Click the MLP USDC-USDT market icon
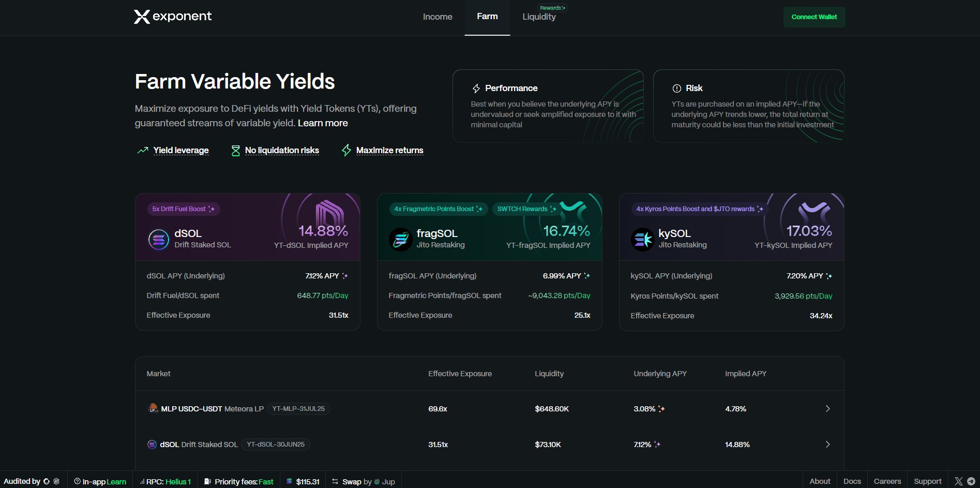This screenshot has height=488, width=980. pos(153,408)
